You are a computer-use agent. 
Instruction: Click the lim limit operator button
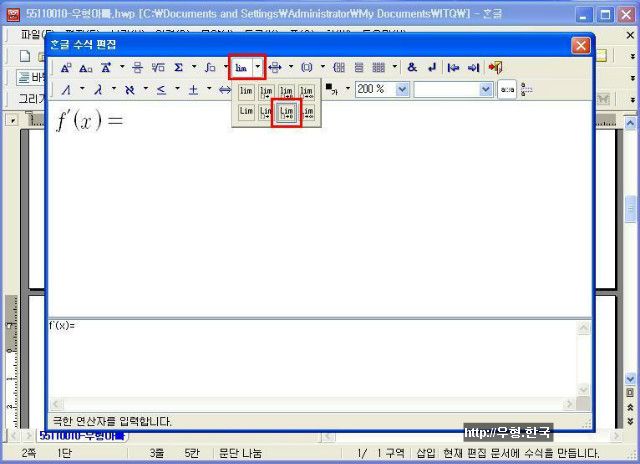pos(241,68)
